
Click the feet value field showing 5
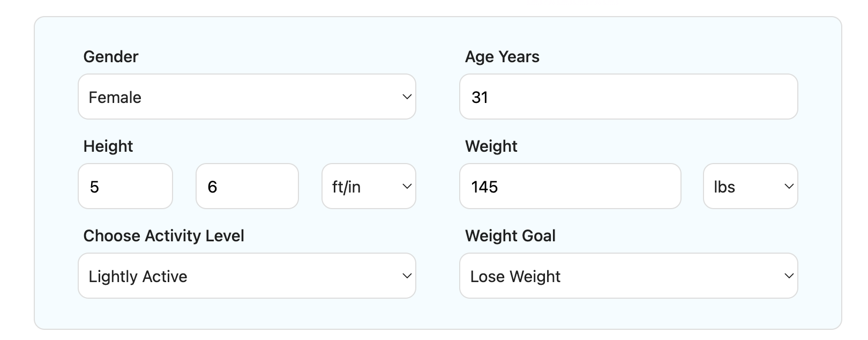125,187
